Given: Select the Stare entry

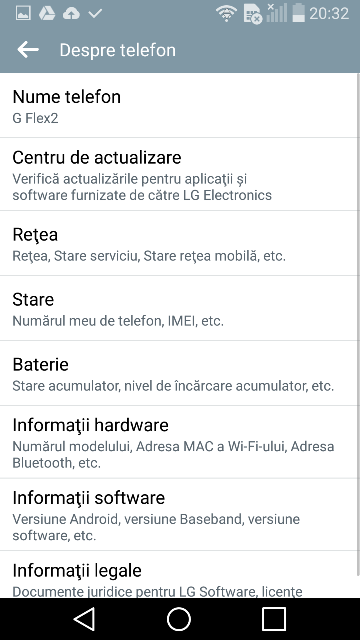Looking at the screenshot, I should pyautogui.click(x=180, y=308).
